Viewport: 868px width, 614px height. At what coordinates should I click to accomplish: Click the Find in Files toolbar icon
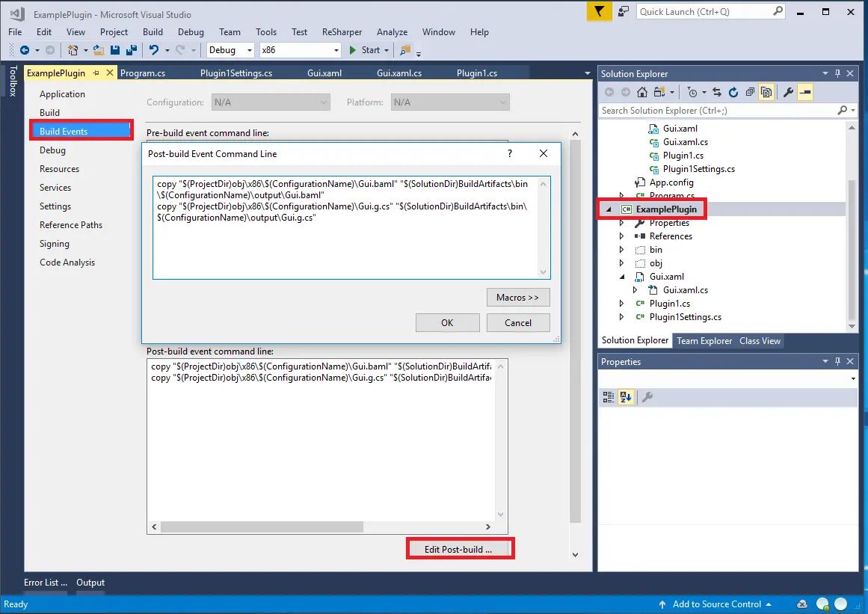(405, 50)
